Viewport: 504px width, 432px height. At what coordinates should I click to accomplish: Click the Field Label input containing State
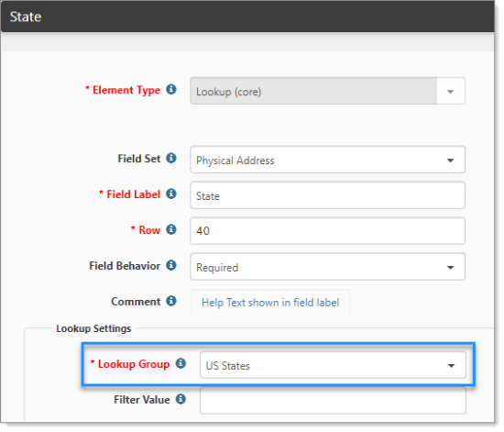pyautogui.click(x=327, y=195)
